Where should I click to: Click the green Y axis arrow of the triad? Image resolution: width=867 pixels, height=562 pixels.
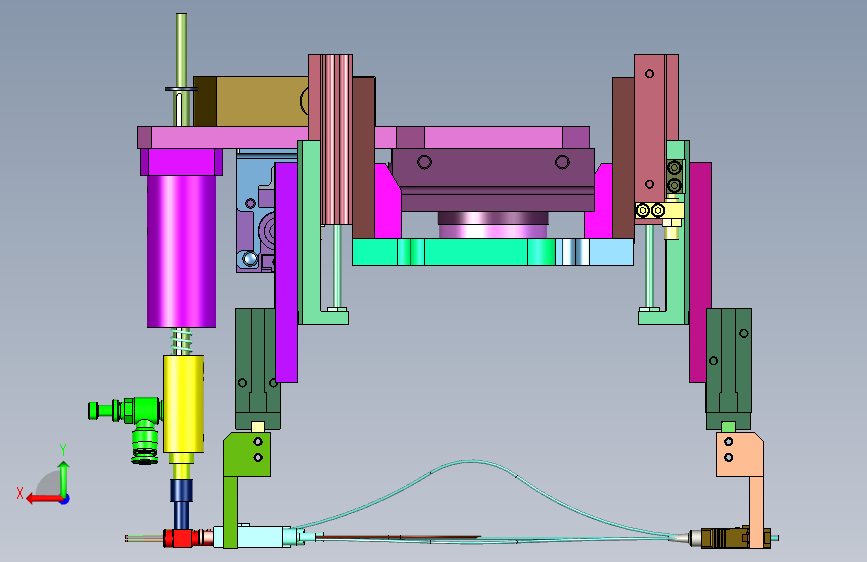pos(64,477)
